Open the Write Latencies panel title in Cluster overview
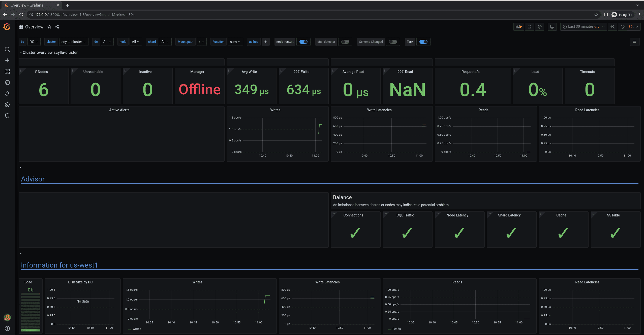The image size is (644, 335). pos(379,110)
